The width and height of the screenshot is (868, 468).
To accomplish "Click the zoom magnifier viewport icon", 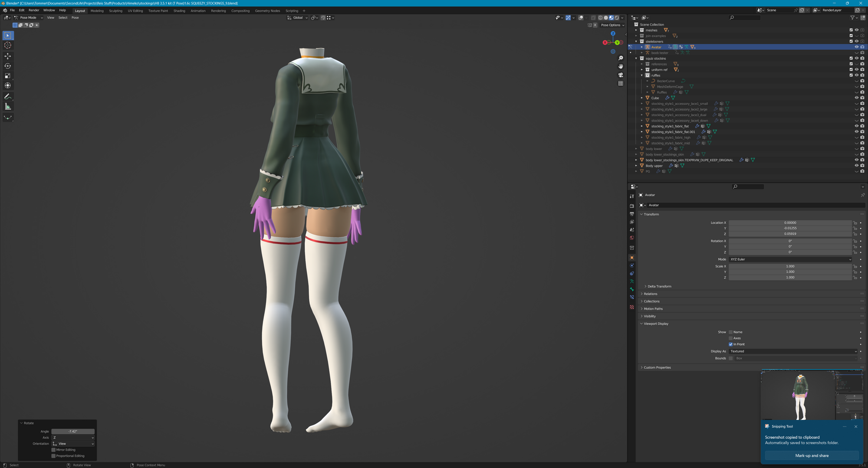I will coord(621,58).
